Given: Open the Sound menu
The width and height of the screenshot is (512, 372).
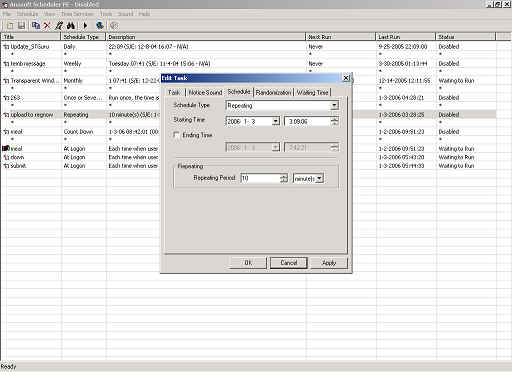Looking at the screenshot, I should coord(126,14).
